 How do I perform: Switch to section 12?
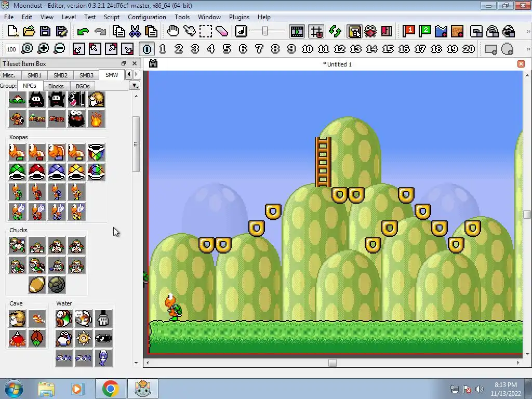340,49
